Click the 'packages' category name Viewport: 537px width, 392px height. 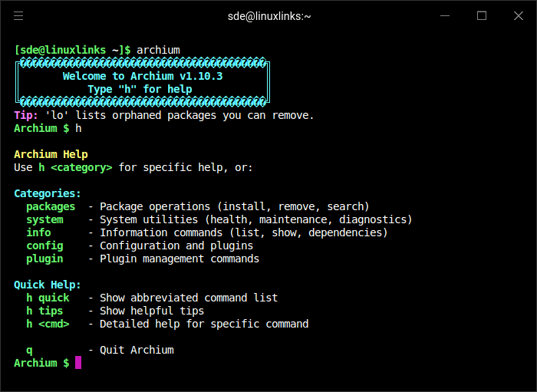51,206
